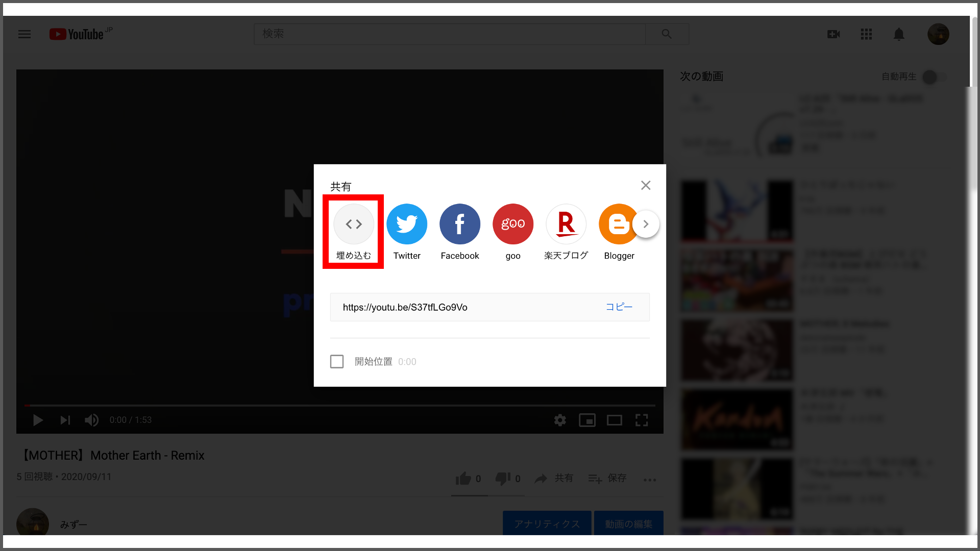Mute the player volume
Image resolution: width=980 pixels, height=551 pixels.
point(92,420)
